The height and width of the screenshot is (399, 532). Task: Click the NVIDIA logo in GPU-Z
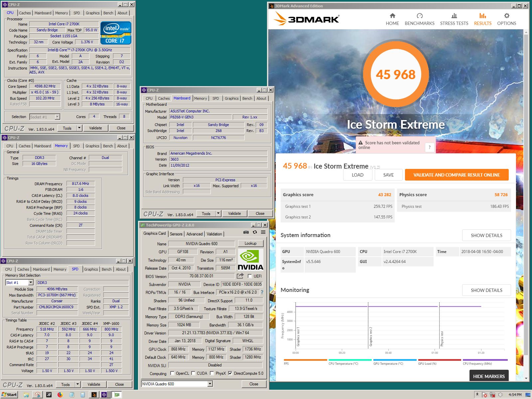[x=251, y=260]
